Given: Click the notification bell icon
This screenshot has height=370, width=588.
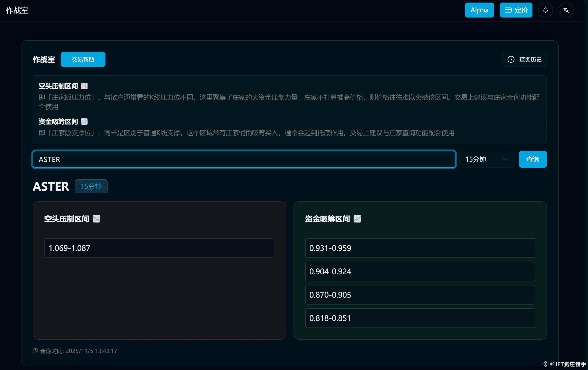Looking at the screenshot, I should [x=545, y=10].
